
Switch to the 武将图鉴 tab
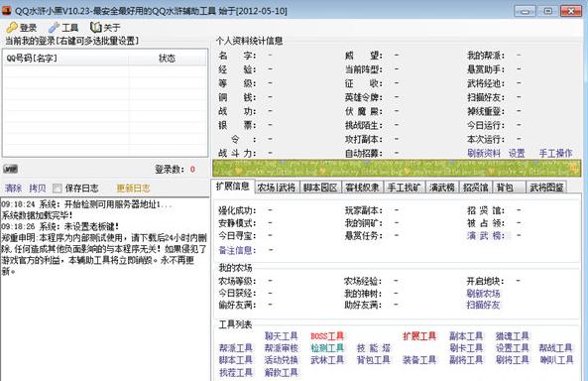546,188
